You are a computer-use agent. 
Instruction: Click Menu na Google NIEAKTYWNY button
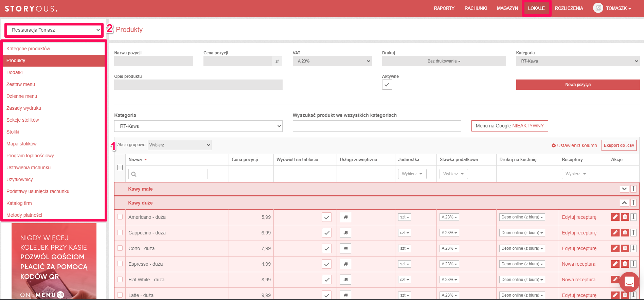click(509, 126)
